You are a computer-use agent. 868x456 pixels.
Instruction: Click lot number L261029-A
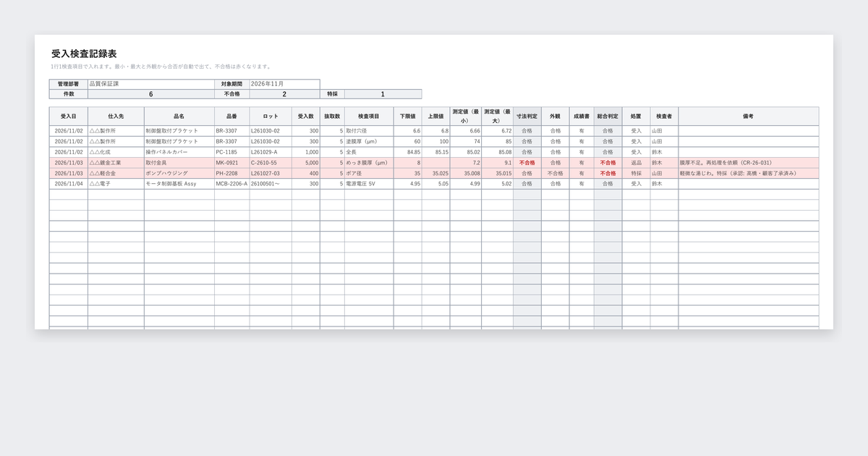pyautogui.click(x=271, y=152)
